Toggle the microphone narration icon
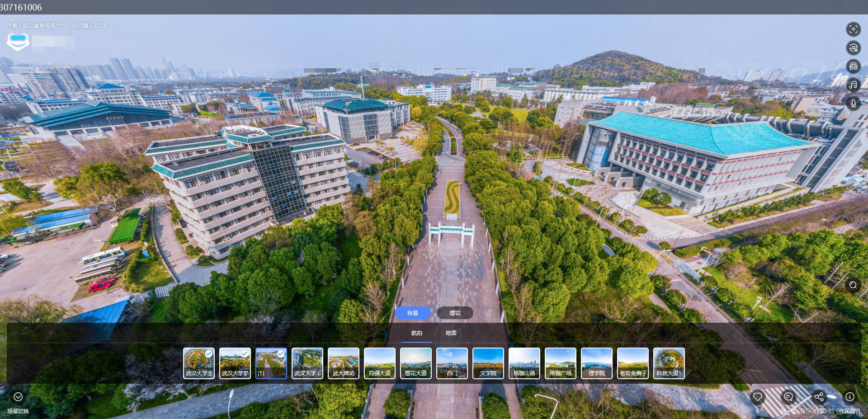Screen dimensions: 868x419 click(853, 104)
